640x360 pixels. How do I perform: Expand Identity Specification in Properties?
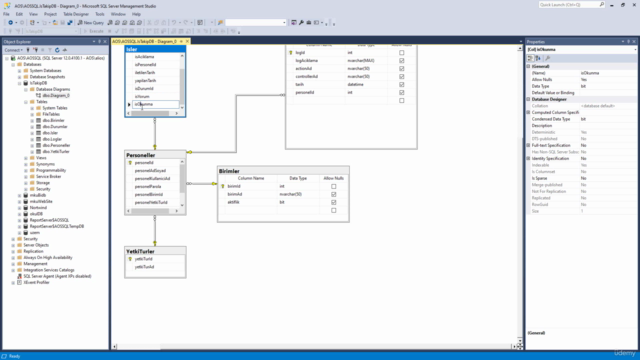(x=529, y=158)
